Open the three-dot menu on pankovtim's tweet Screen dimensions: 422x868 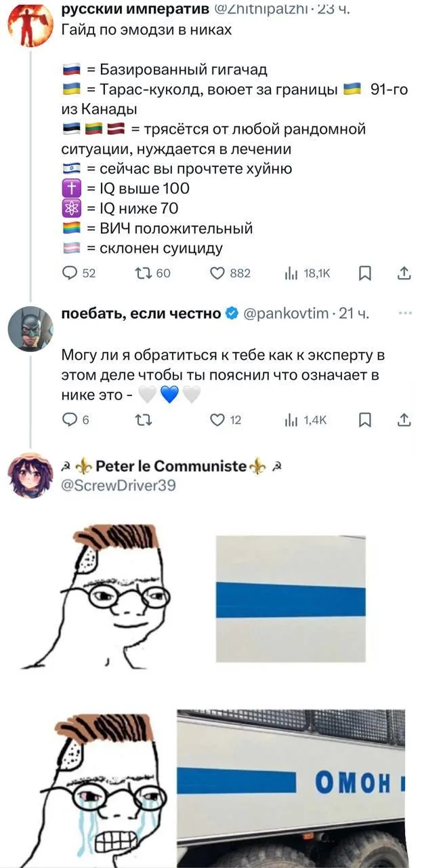click(x=405, y=313)
